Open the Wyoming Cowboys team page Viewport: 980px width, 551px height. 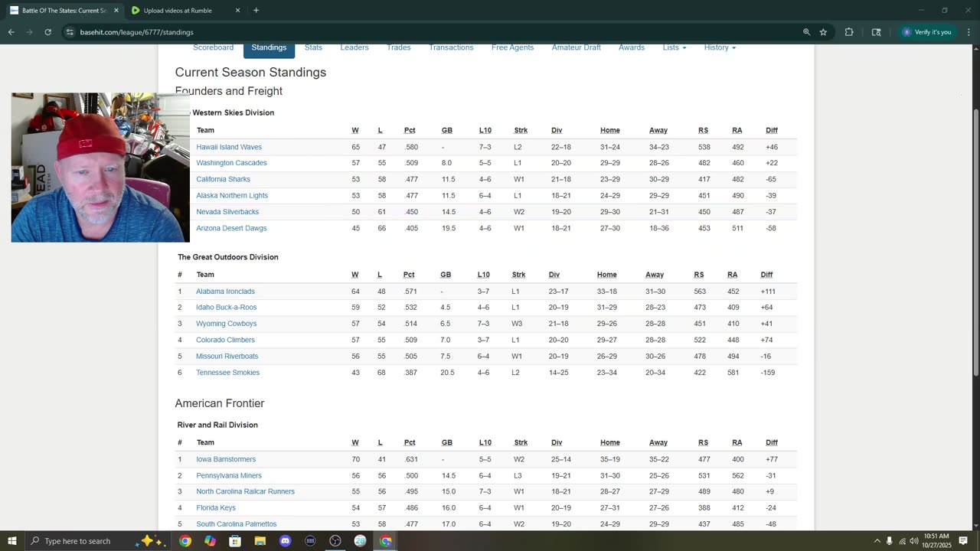click(226, 324)
